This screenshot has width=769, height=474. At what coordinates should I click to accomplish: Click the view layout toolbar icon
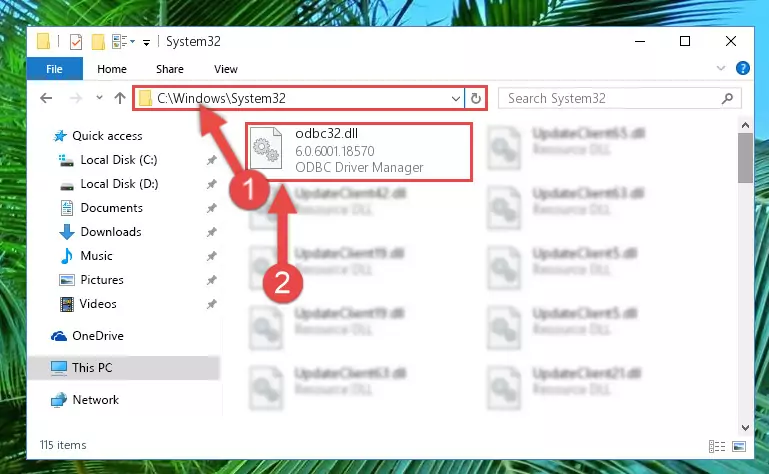(x=120, y=42)
